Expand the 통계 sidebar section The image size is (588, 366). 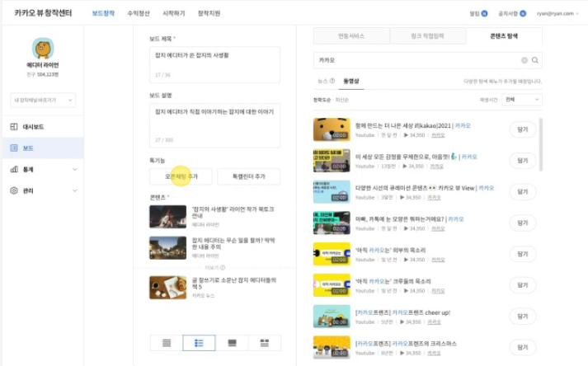tap(43, 170)
